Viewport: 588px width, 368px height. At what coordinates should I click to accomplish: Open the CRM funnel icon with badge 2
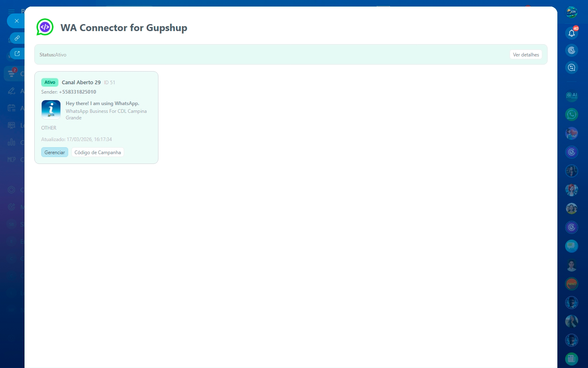11,74
